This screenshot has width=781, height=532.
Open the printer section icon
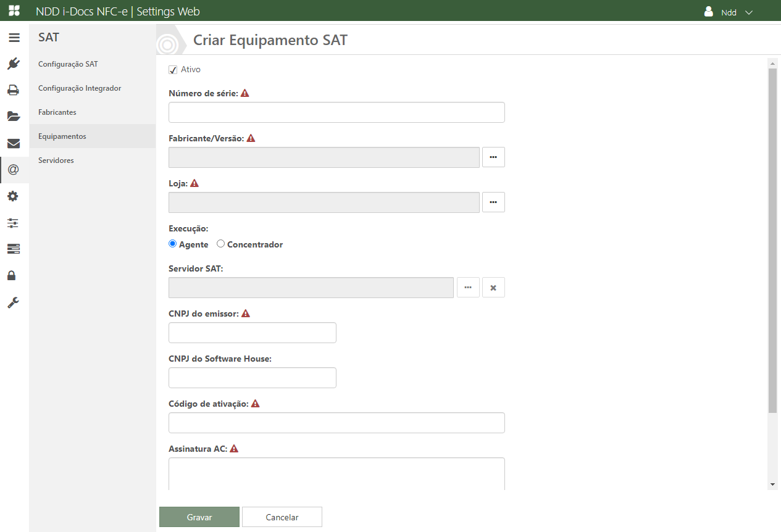point(14,90)
